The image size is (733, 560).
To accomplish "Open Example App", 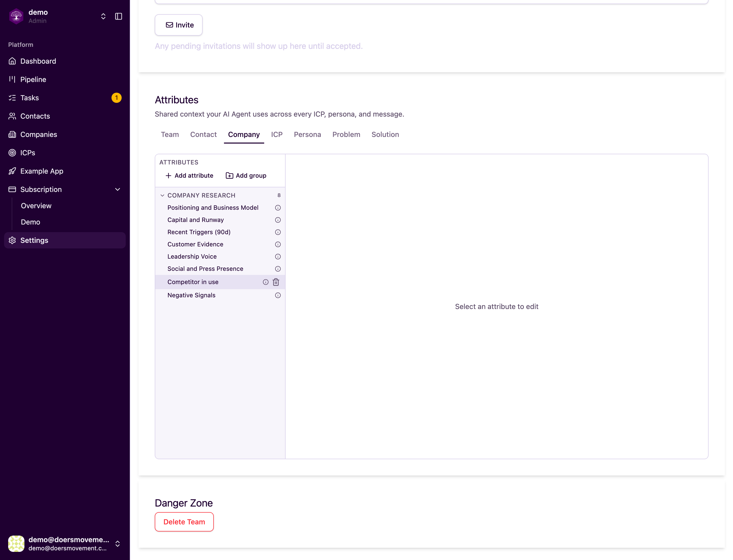I will coord(65,171).
